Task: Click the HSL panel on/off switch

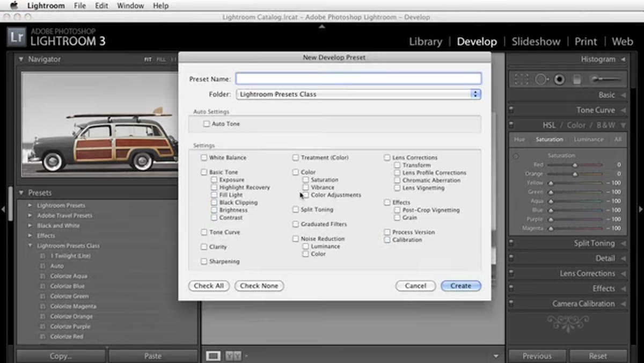Action: click(511, 125)
